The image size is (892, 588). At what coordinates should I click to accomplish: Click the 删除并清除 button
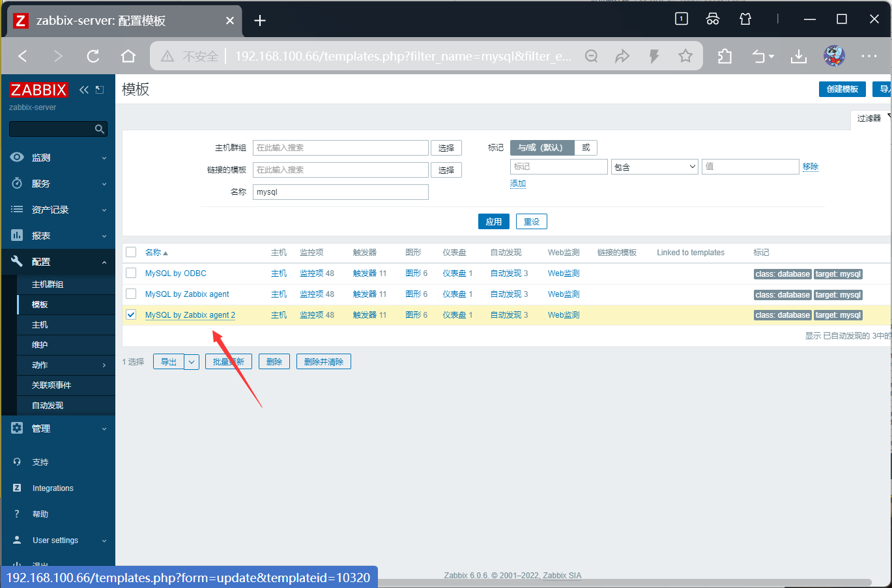[x=324, y=361]
